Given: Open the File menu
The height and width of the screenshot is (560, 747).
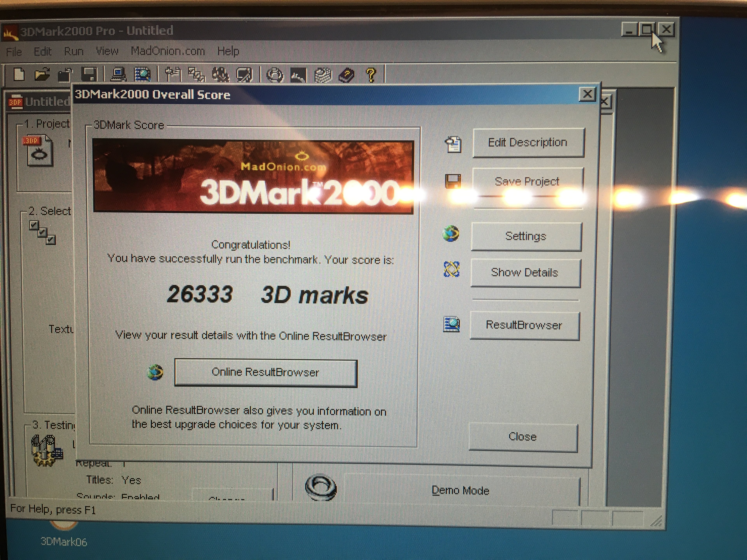Looking at the screenshot, I should [14, 52].
